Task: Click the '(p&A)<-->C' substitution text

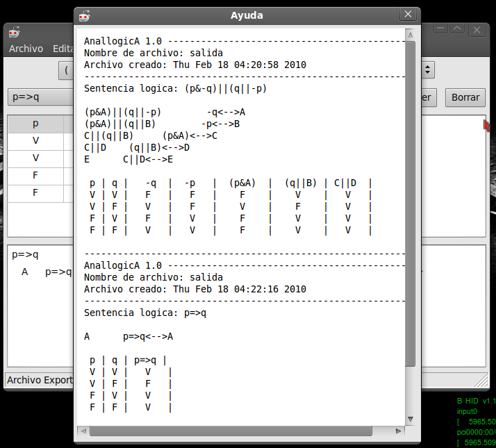Action: pos(190,135)
